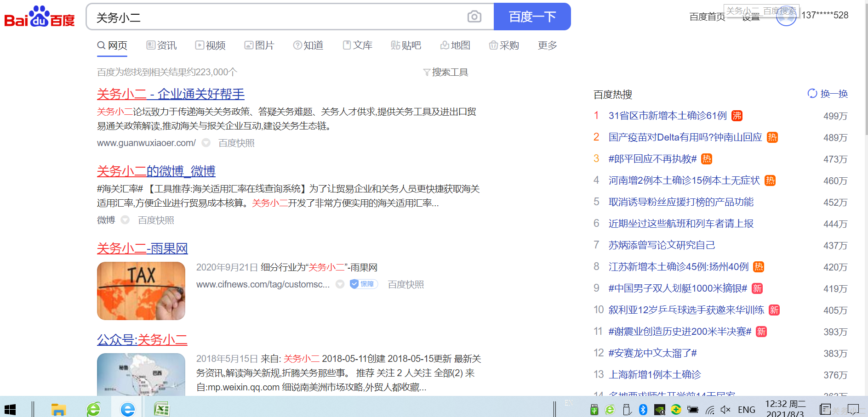The width and height of the screenshot is (868, 417).
Task: Expand dropdown arrow beside cifnews.com URL
Action: point(340,284)
